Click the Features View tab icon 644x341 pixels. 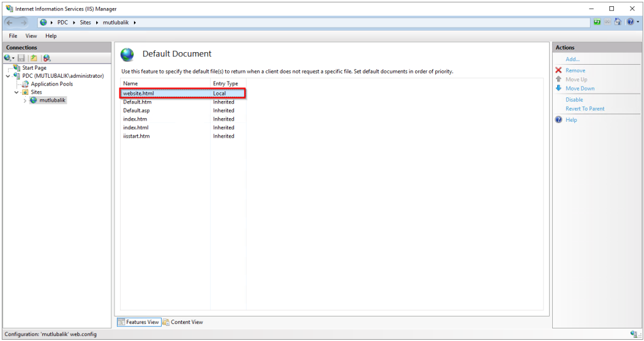pos(121,323)
